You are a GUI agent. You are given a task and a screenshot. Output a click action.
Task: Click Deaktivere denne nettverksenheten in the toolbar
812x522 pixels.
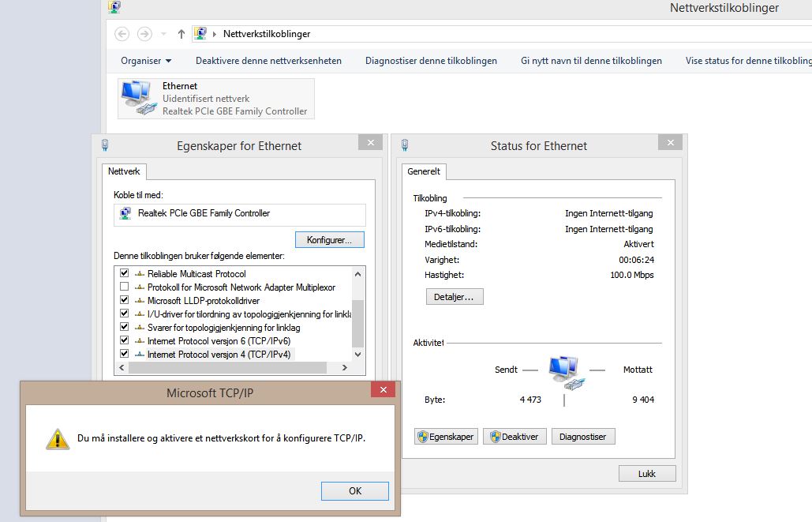pyautogui.click(x=268, y=61)
